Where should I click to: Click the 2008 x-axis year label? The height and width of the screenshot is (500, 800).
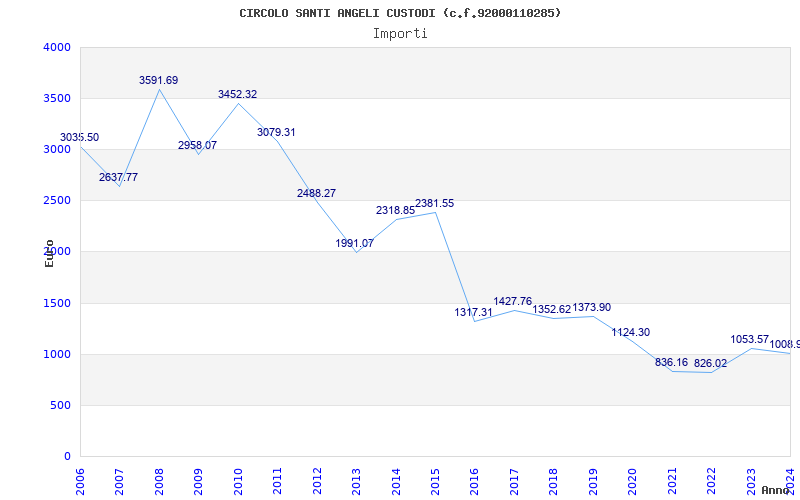[x=159, y=481]
